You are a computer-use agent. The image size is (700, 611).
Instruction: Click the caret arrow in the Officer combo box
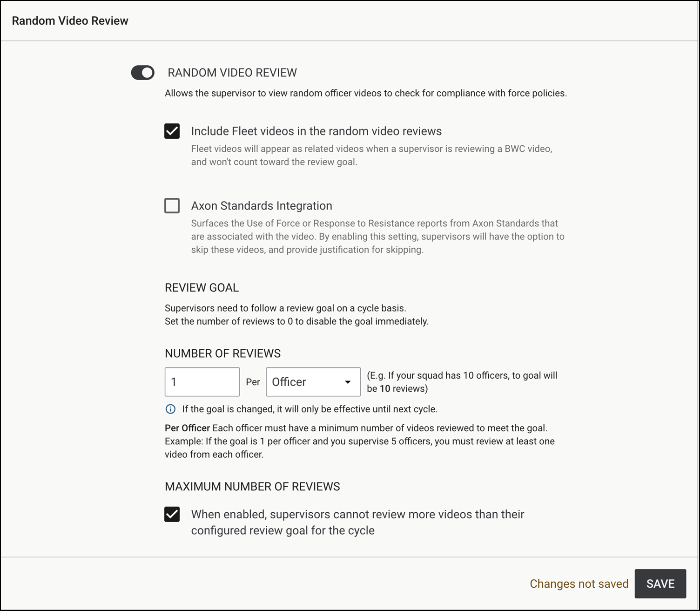(348, 382)
